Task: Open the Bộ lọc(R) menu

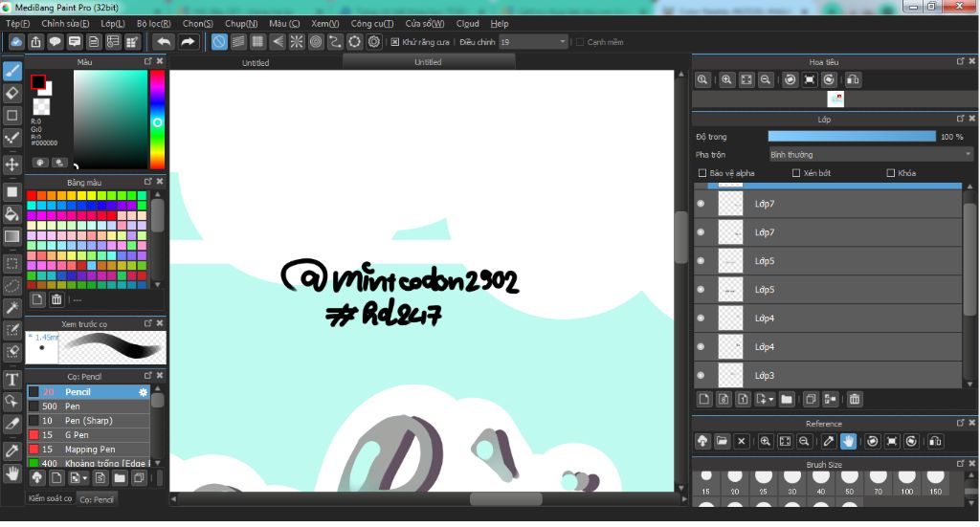Action: (x=154, y=24)
